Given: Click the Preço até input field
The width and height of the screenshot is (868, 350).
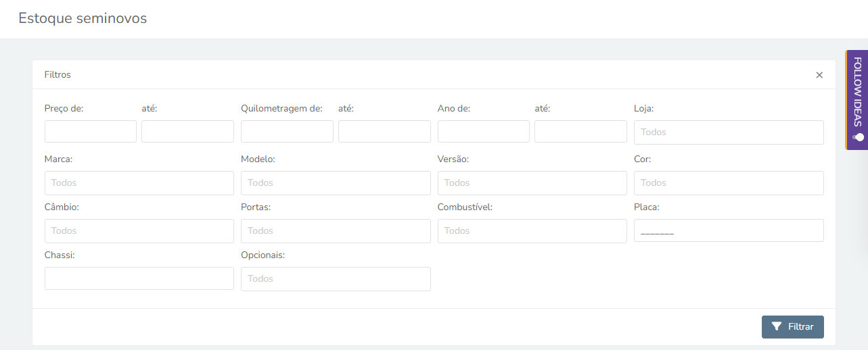Looking at the screenshot, I should 187,131.
